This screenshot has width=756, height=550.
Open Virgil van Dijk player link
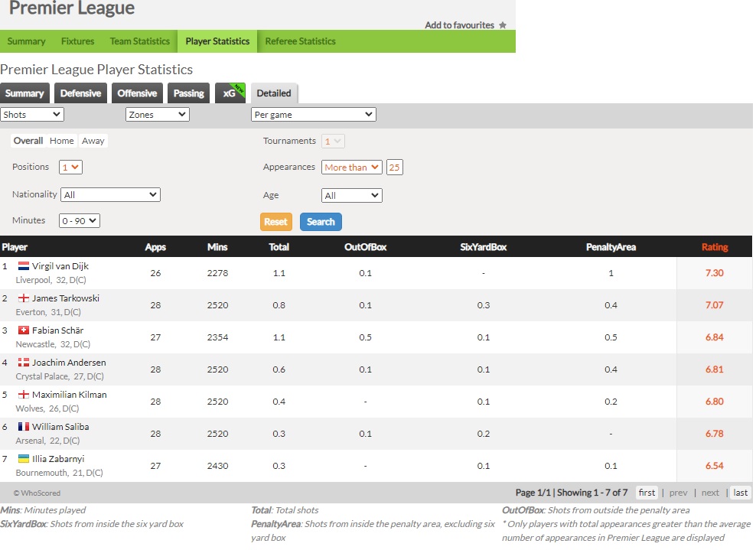(60, 266)
